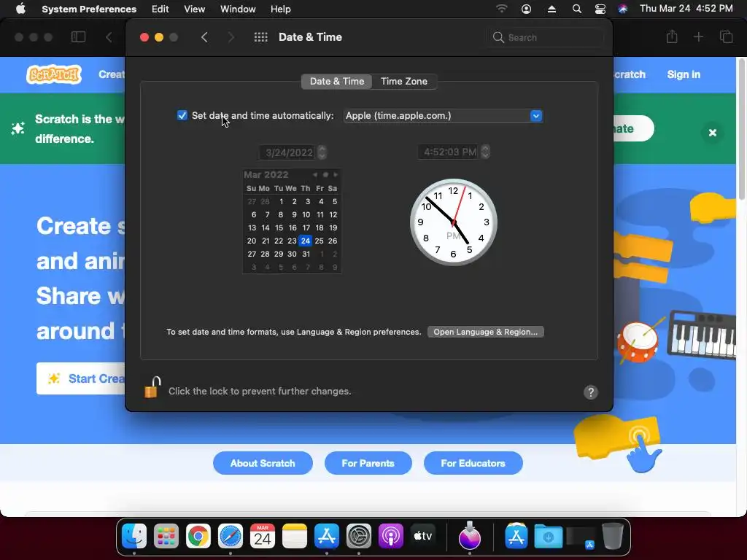Open Calendar from the Dock

[x=263, y=537]
